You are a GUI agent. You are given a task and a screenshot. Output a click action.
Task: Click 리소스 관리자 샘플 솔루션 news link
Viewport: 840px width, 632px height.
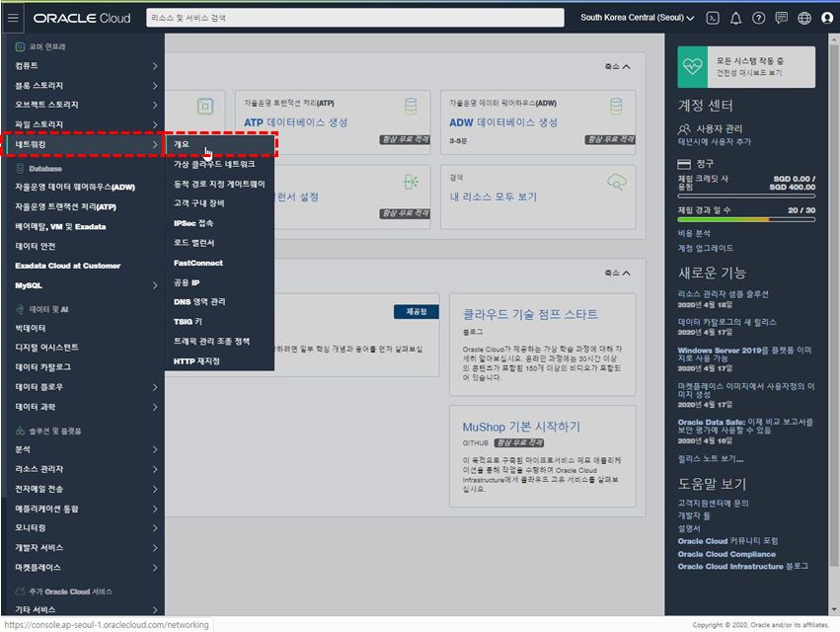tap(723, 294)
